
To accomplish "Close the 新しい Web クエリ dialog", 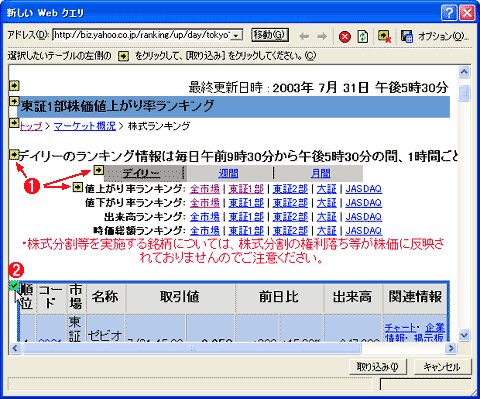I will tap(467, 13).
